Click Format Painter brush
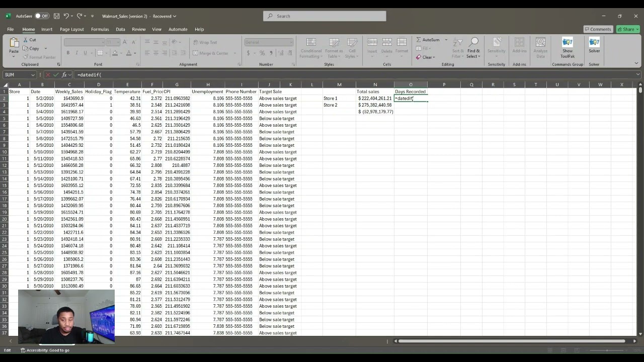Screen dimensions: 644x362 pyautogui.click(x=39, y=57)
